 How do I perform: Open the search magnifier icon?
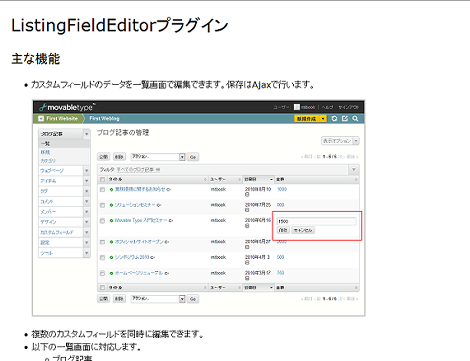pos(355,119)
